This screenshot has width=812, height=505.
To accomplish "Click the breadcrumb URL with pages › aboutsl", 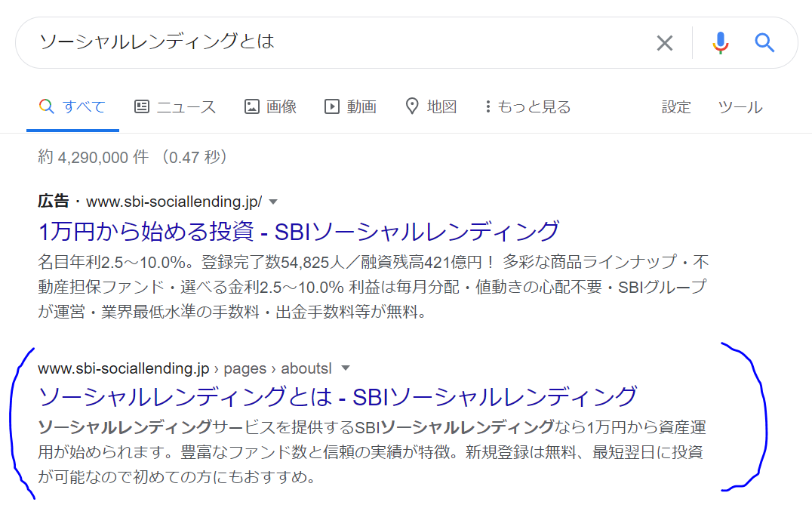I will [185, 368].
